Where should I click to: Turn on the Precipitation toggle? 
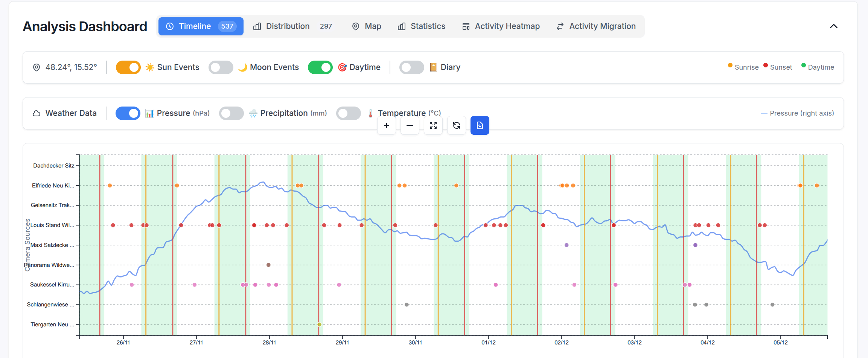point(231,113)
